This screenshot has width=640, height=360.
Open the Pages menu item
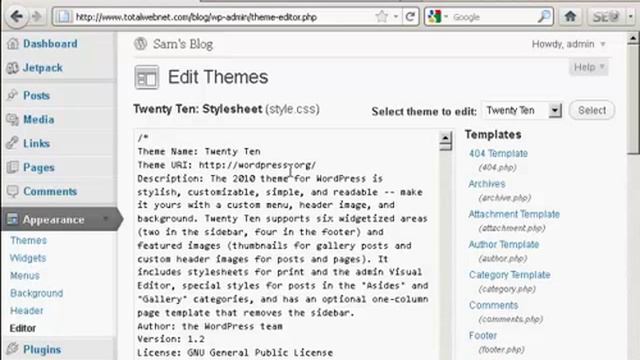[39, 168]
